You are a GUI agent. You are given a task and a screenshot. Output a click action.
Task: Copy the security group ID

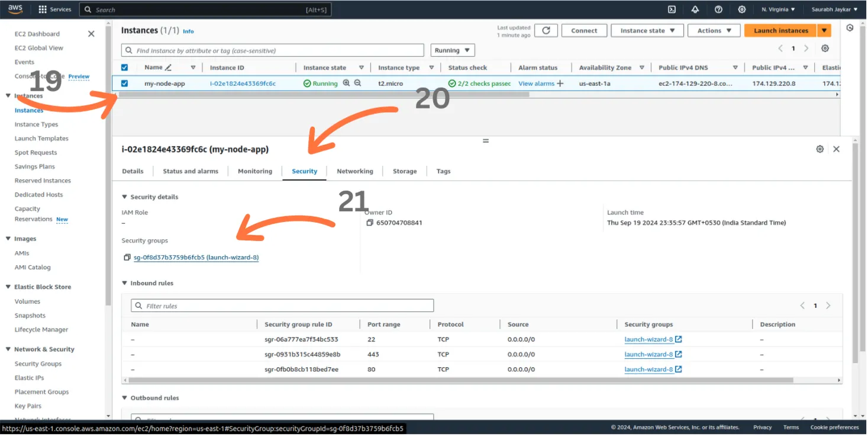click(127, 258)
